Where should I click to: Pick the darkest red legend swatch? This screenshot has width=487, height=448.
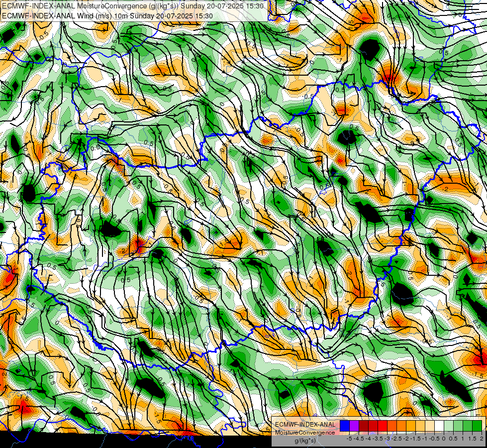pyautogui.click(x=364, y=426)
